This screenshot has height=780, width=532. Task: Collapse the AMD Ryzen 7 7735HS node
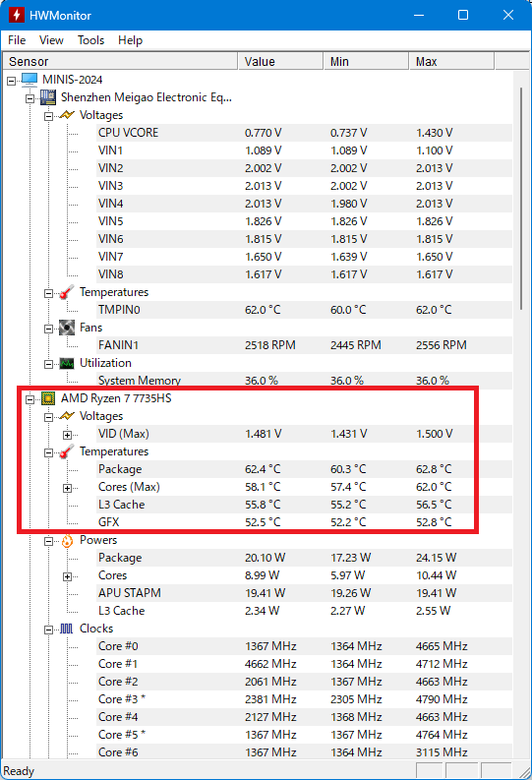pos(30,399)
